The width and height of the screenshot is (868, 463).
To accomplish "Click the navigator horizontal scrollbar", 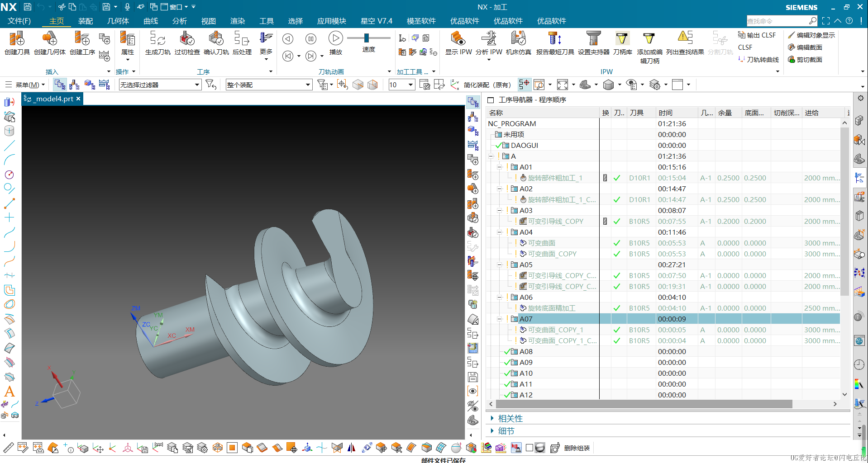I will tap(644, 404).
